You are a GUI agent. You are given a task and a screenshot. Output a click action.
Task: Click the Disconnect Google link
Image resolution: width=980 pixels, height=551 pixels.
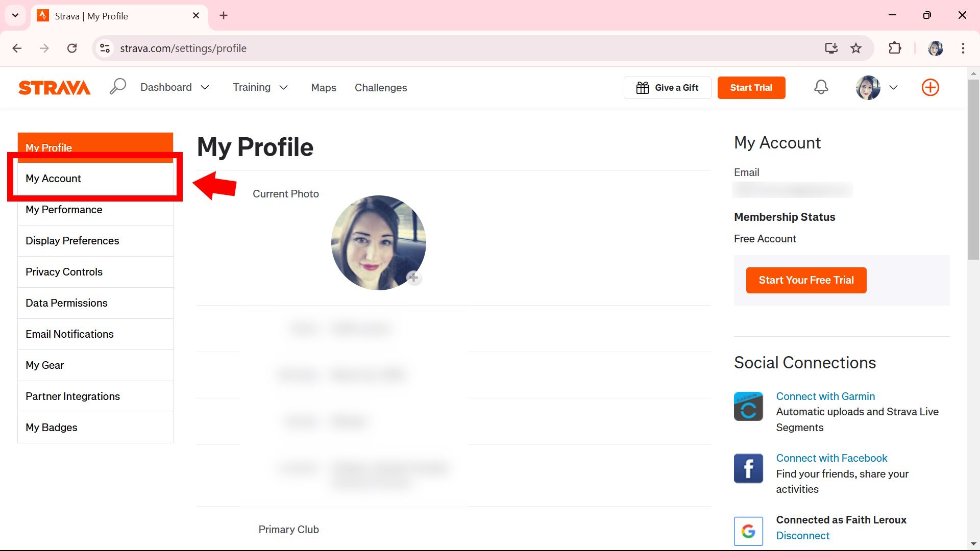tap(802, 536)
